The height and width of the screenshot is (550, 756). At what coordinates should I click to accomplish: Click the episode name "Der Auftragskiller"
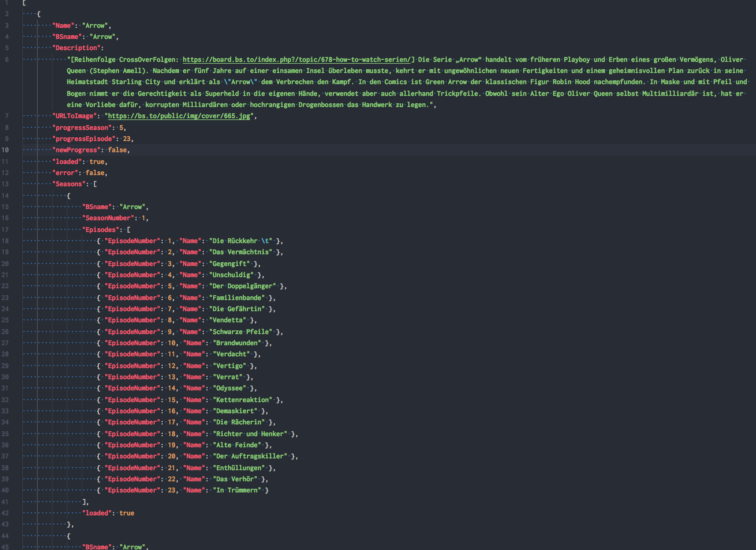[x=250, y=456]
